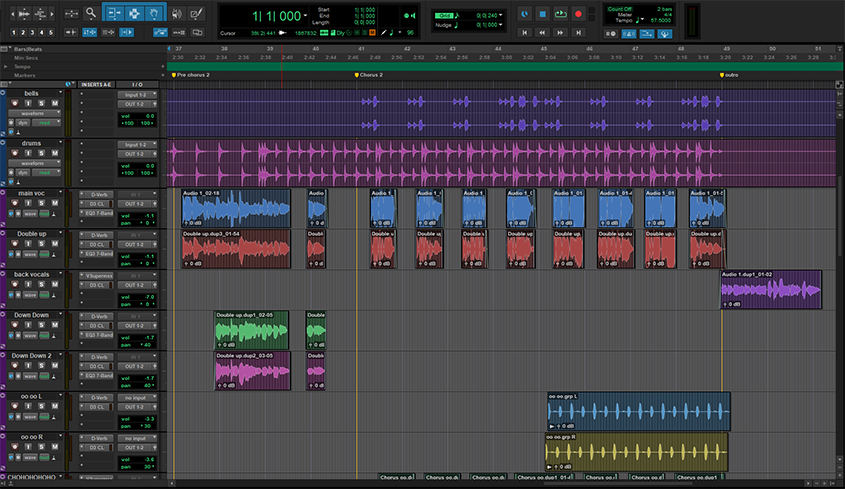Select the Zoomer magnifier tool
This screenshot has height=489, width=845.
[x=91, y=14]
